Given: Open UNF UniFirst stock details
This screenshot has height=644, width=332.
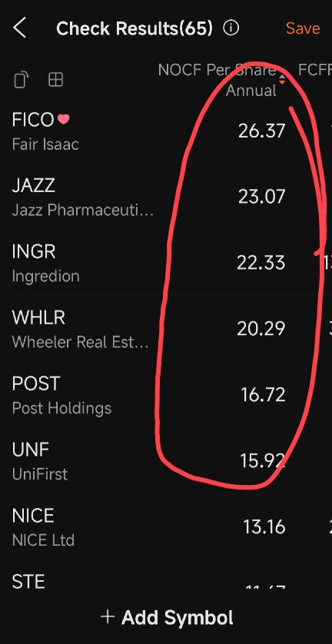Looking at the screenshot, I should click(x=166, y=460).
